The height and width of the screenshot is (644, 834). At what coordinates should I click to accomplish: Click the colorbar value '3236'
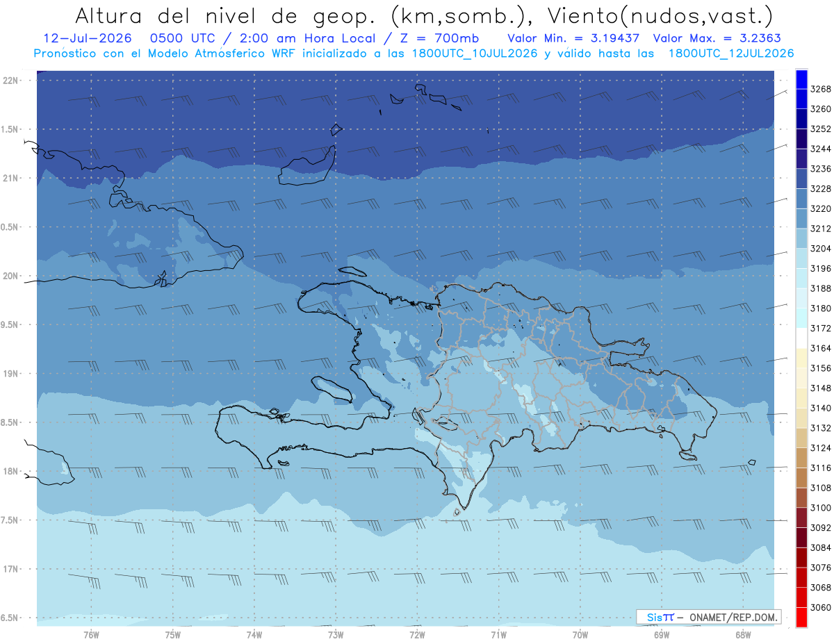click(x=821, y=169)
